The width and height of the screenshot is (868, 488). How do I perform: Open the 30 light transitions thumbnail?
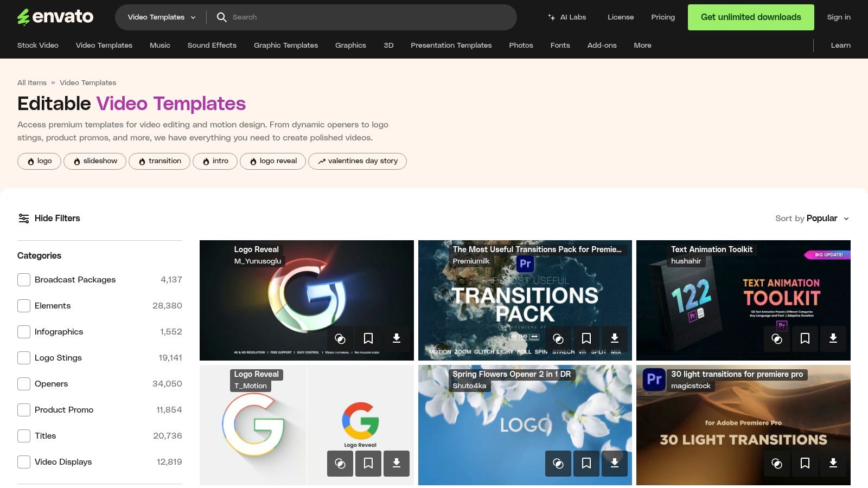(743, 425)
